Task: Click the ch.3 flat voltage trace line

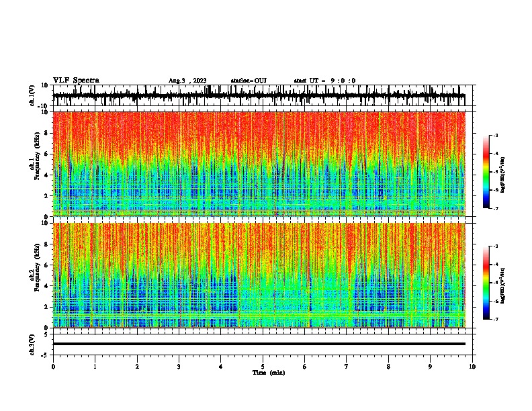Action: coord(259,344)
